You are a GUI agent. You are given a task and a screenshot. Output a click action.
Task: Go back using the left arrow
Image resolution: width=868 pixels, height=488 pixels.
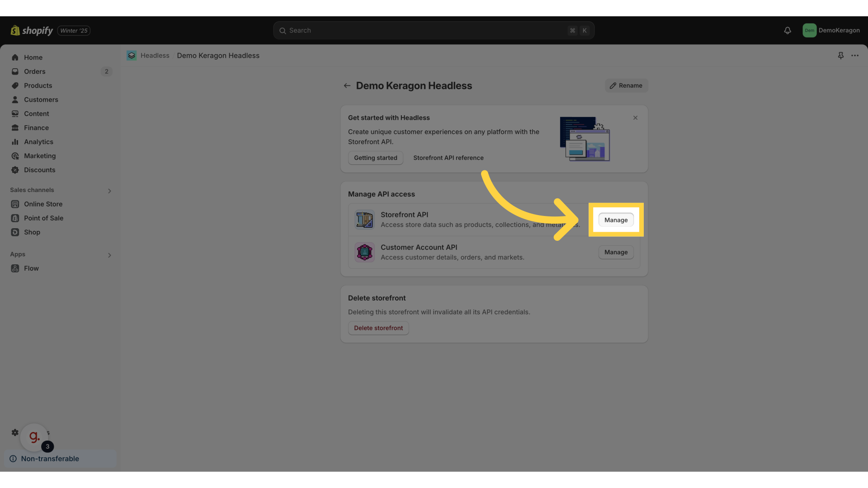(347, 85)
